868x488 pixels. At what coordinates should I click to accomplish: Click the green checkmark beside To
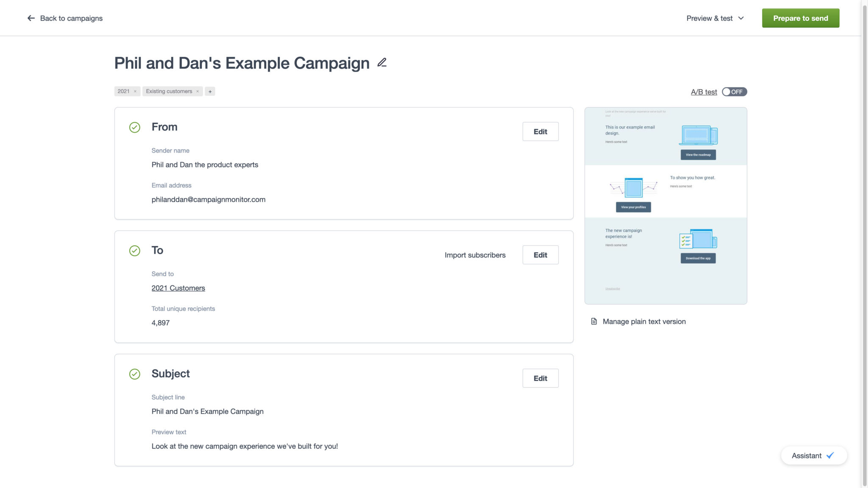tap(134, 251)
